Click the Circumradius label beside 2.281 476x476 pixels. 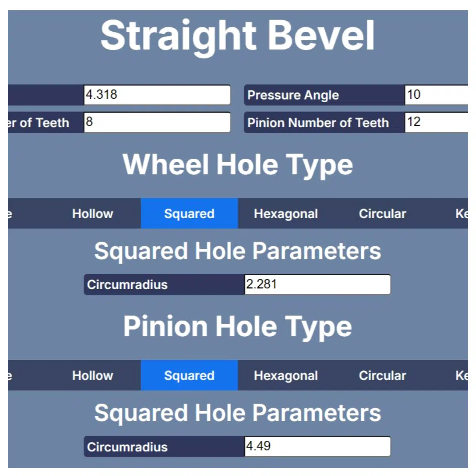[127, 284]
